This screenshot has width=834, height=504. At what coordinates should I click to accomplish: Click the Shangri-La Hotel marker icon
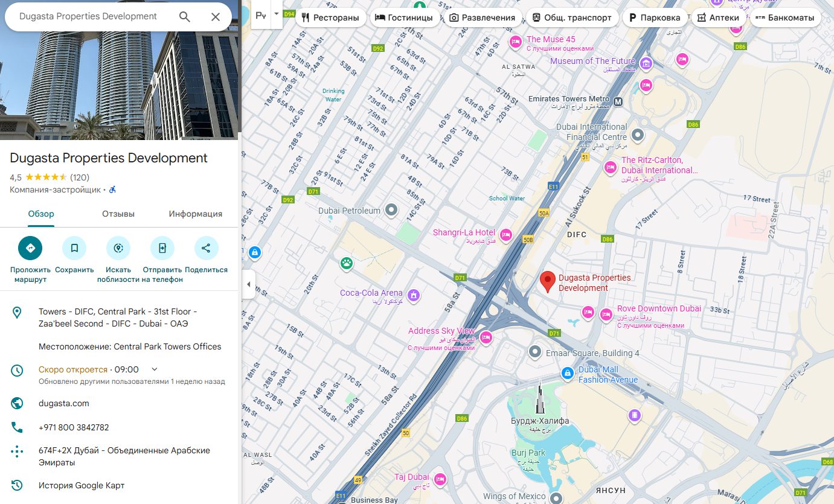tap(505, 234)
